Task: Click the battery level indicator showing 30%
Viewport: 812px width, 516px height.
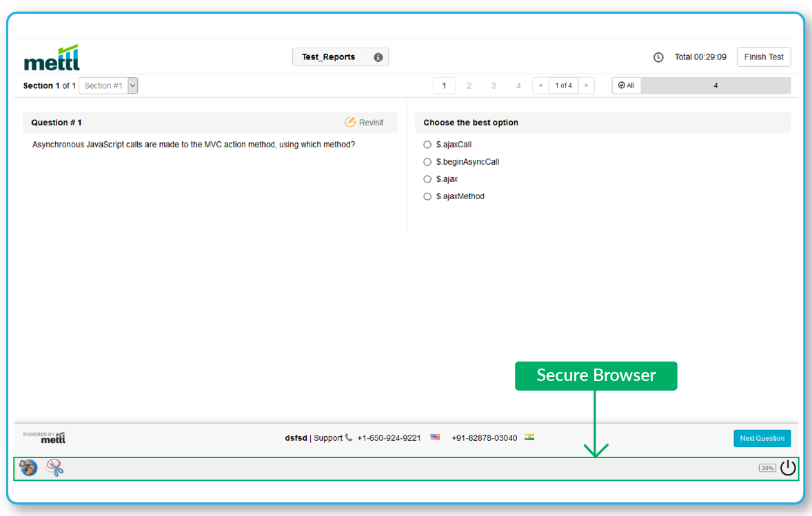Action: pos(767,467)
